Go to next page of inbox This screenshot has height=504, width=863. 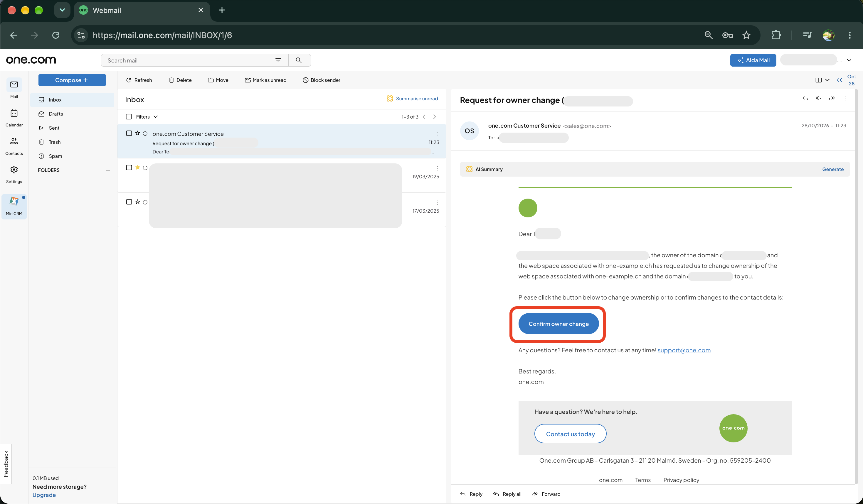coord(435,117)
